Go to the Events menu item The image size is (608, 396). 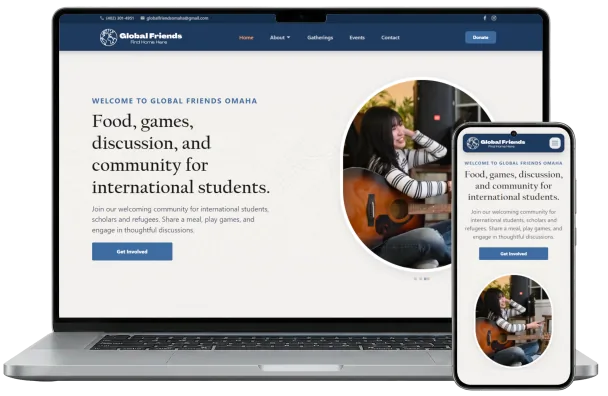(357, 38)
